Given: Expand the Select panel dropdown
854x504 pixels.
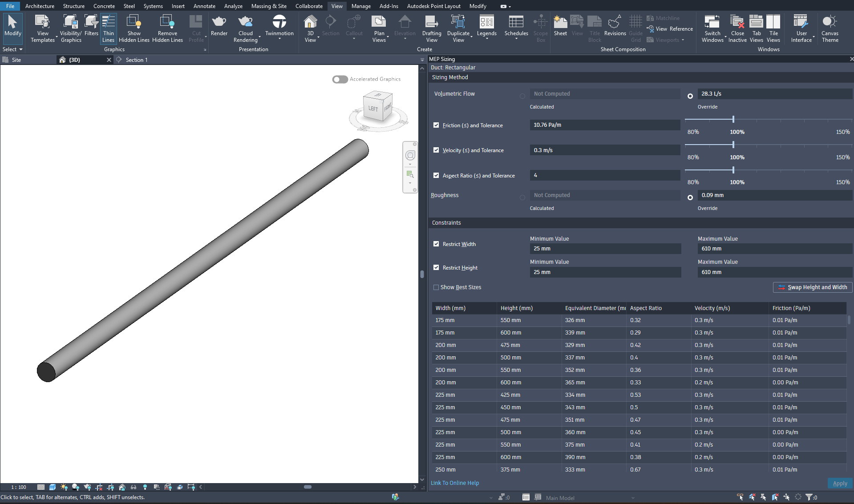Looking at the screenshot, I should tap(12, 49).
